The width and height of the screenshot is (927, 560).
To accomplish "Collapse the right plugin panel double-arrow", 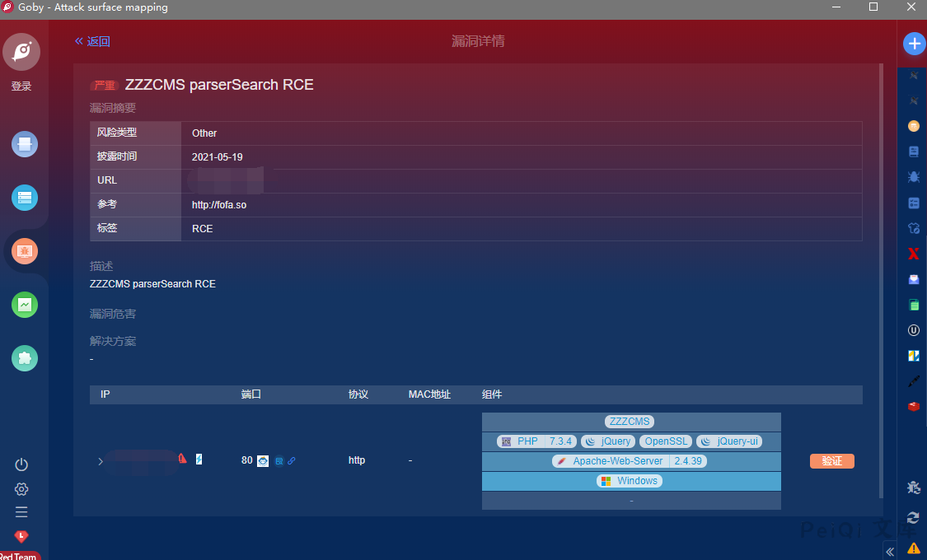I will 890,551.
